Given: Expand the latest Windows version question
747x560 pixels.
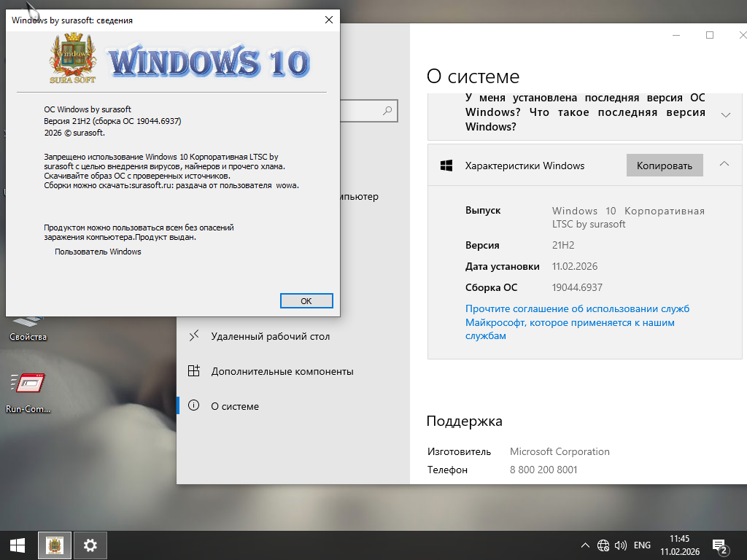Looking at the screenshot, I should 726,114.
